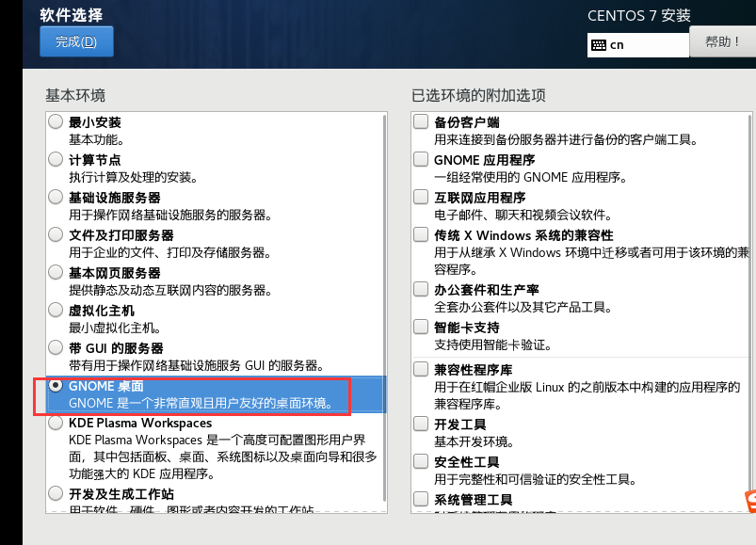
Task: Click the 基本环境 list scrollbar
Action: 384,309
